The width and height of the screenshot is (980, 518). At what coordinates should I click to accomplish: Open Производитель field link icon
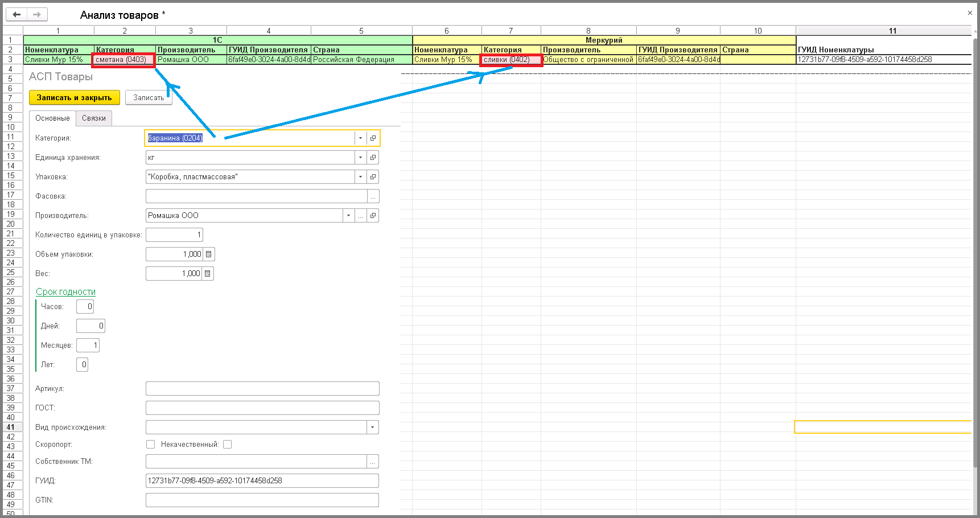pyautogui.click(x=373, y=216)
